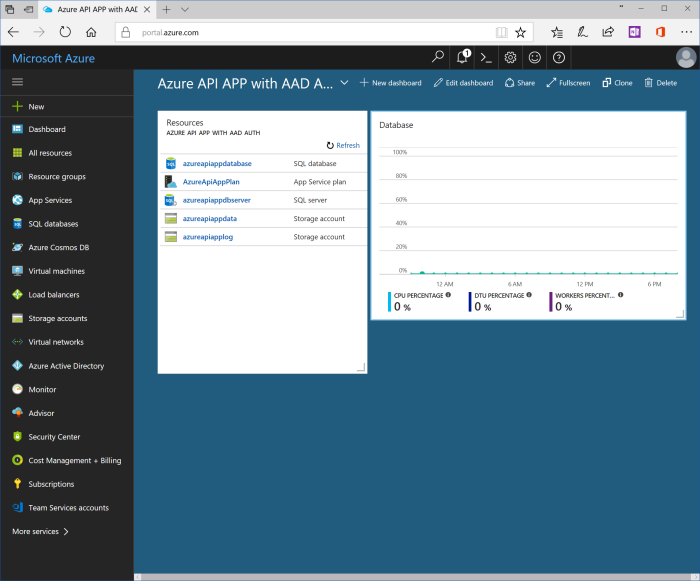Open the AzureApiAppPlan resource link

pos(211,182)
